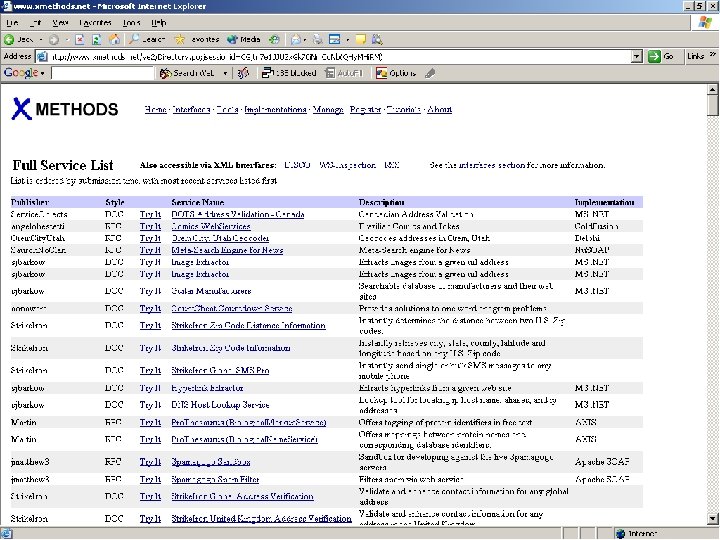Viewport: 720px width, 540px height.
Task: Show browsing History icon
Action: (x=274, y=39)
